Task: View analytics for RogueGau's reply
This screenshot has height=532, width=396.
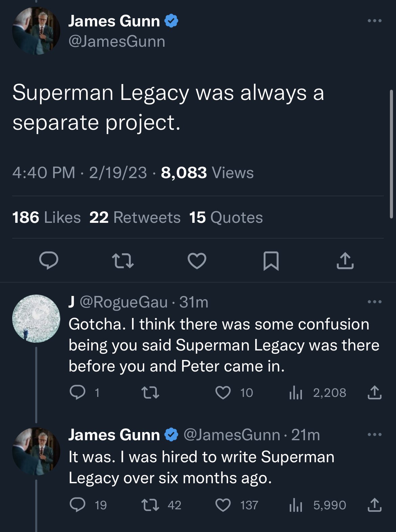Action: click(x=295, y=392)
